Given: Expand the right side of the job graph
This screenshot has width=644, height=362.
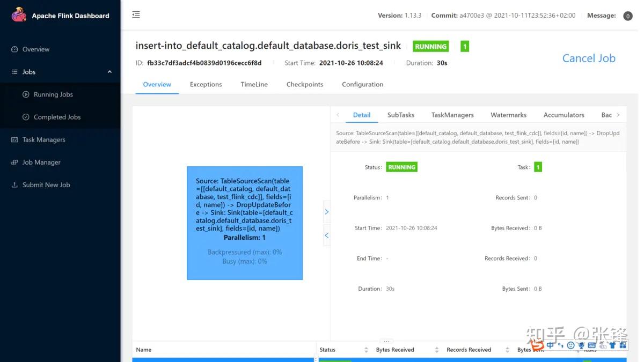Looking at the screenshot, I should (x=326, y=211).
